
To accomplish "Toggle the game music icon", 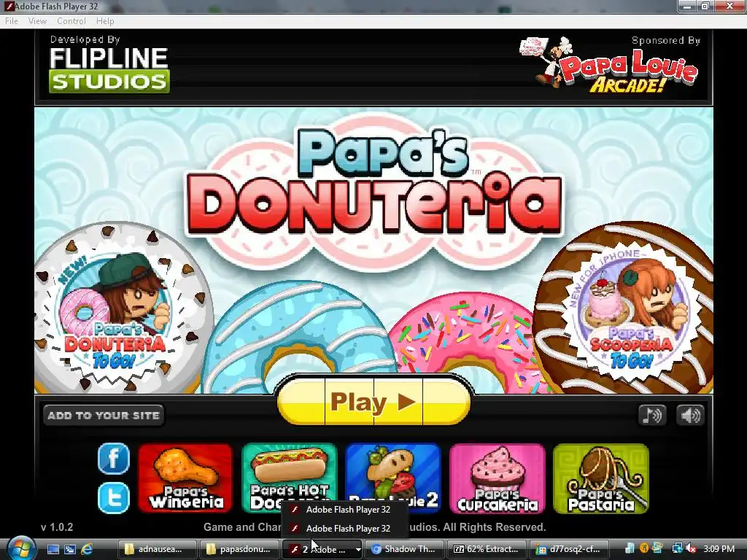I will point(651,415).
